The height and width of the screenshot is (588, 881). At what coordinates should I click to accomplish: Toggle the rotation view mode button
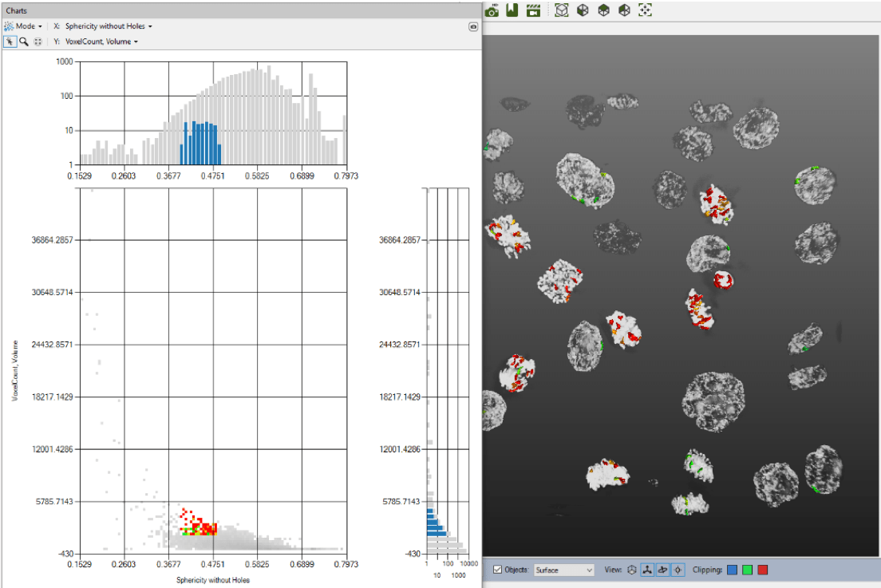(662, 570)
